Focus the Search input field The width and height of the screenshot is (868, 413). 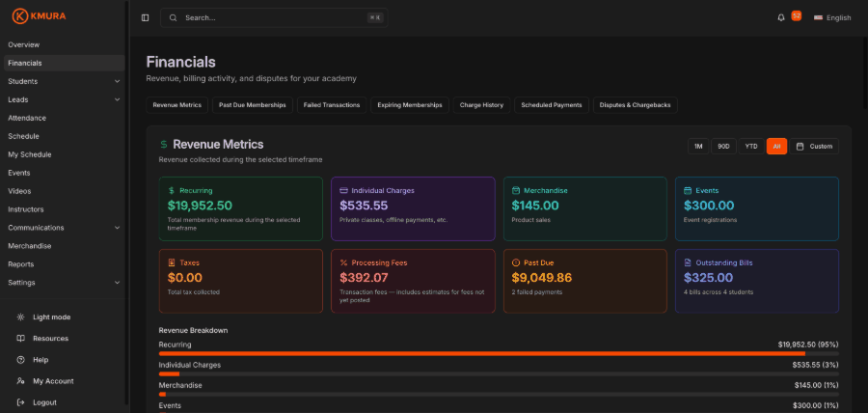click(274, 17)
